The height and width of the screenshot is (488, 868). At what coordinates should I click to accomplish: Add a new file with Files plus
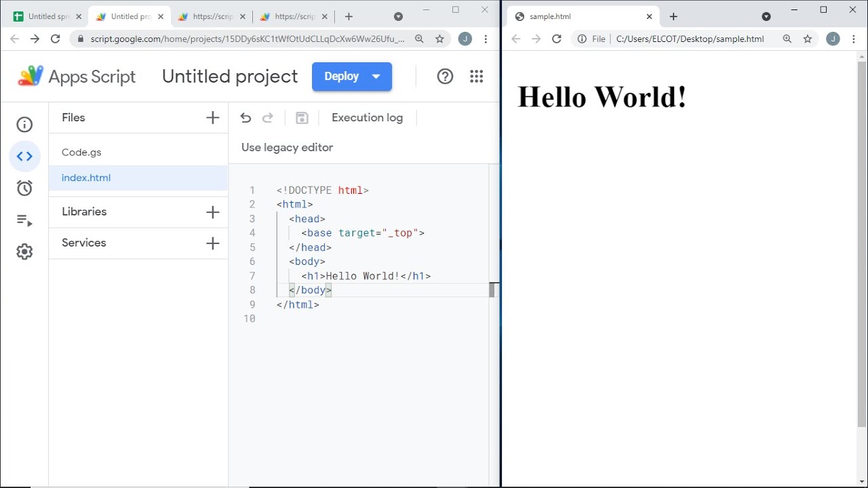click(x=212, y=118)
